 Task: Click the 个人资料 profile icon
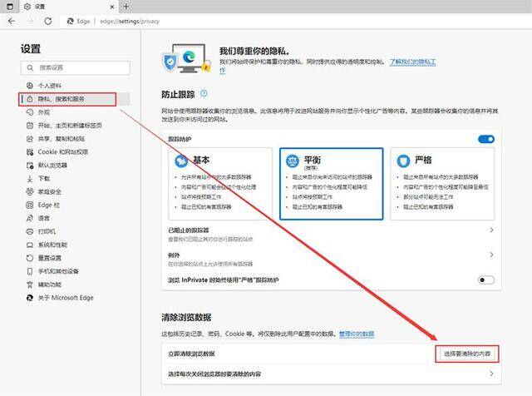click(x=30, y=85)
